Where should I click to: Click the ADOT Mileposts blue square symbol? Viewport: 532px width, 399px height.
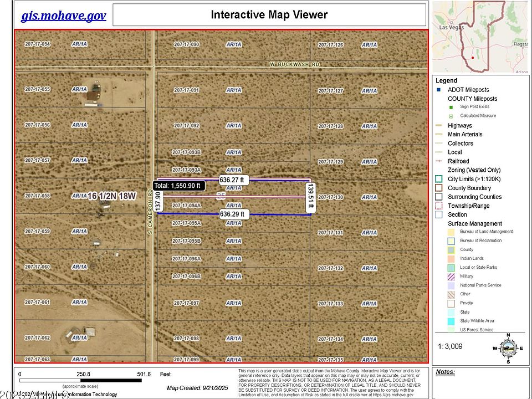click(438, 90)
